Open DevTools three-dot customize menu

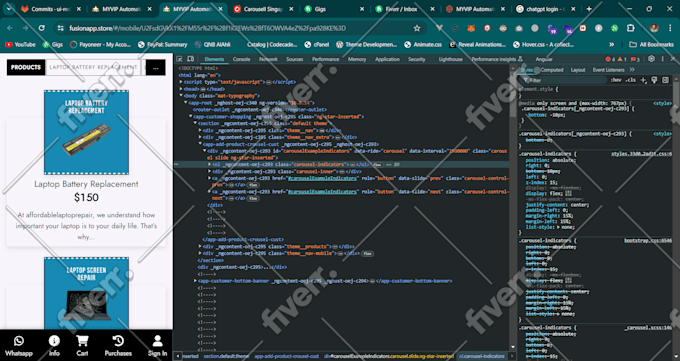tap(662, 59)
